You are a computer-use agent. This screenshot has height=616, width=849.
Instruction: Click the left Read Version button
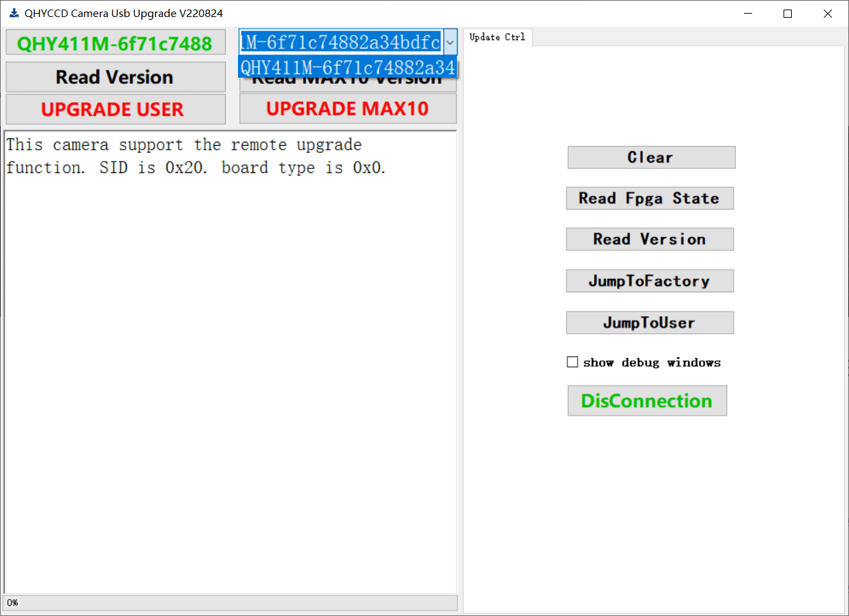(115, 77)
